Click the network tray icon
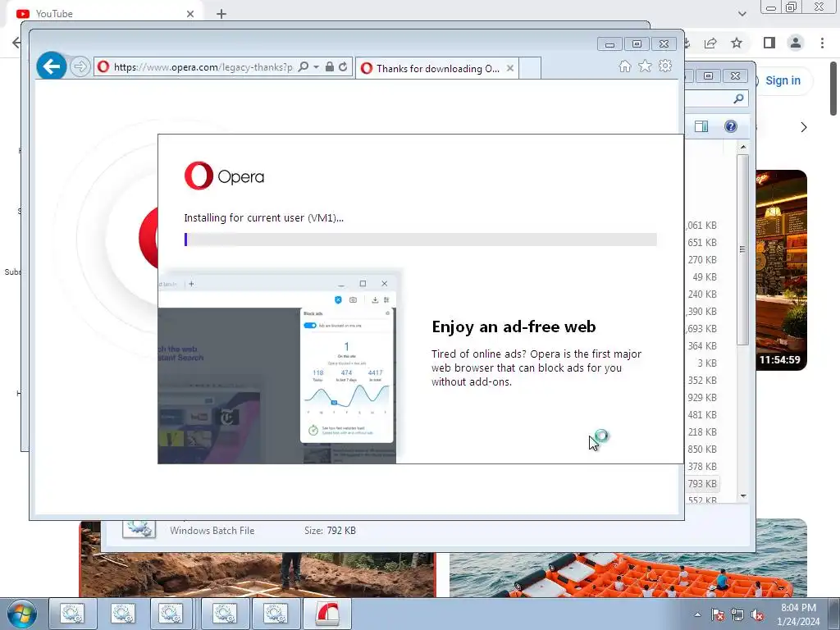The image size is (840, 630). point(737,614)
